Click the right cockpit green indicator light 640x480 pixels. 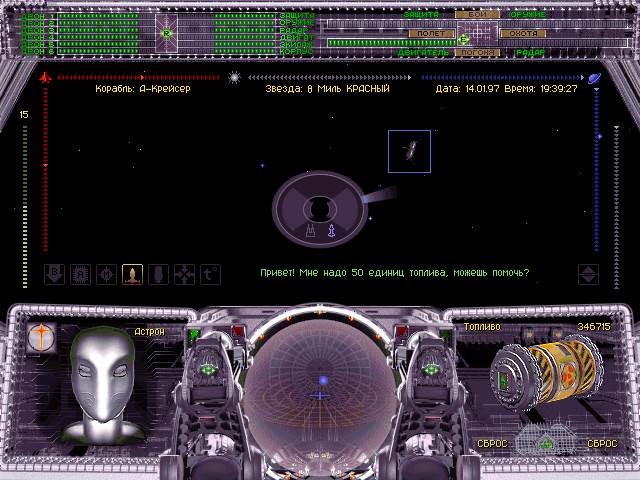click(x=431, y=369)
